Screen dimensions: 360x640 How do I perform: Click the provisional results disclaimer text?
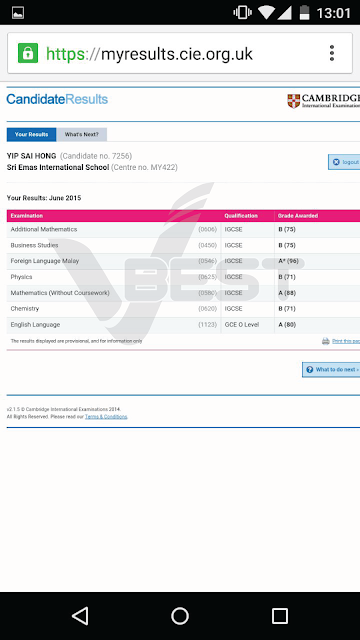coord(76,341)
